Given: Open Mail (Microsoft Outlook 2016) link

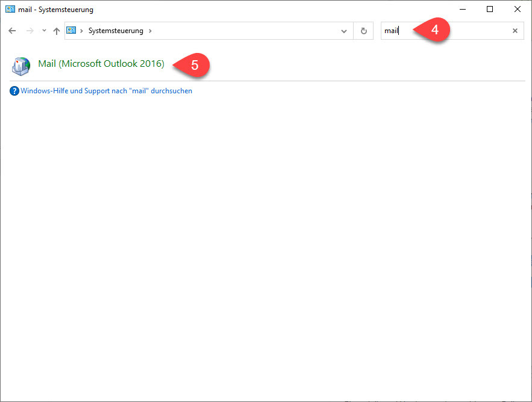Looking at the screenshot, I should (101, 64).
